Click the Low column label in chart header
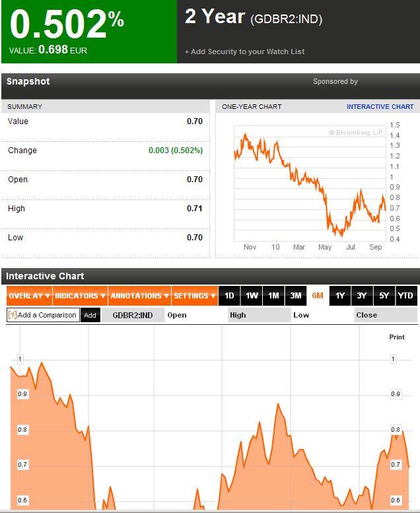 click(x=301, y=315)
